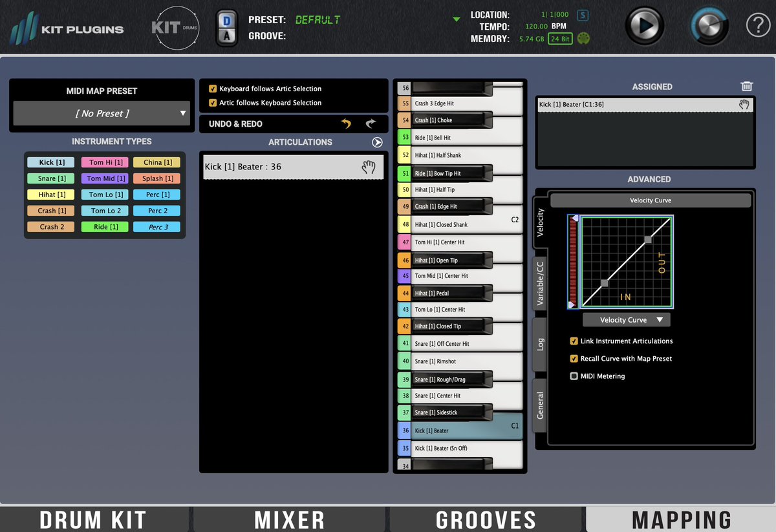The width and height of the screenshot is (776, 532).
Task: Open the Velocity Curve dropdown
Action: click(627, 319)
